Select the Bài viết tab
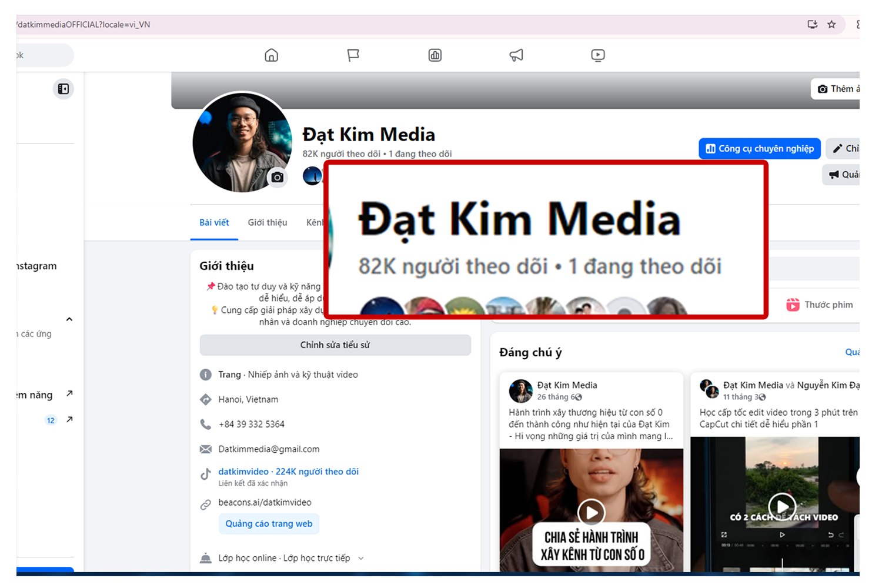The height and width of the screenshot is (588, 882). [214, 222]
